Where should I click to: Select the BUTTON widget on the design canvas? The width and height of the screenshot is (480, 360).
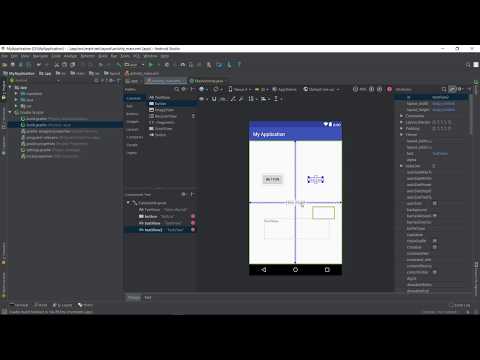click(x=272, y=179)
